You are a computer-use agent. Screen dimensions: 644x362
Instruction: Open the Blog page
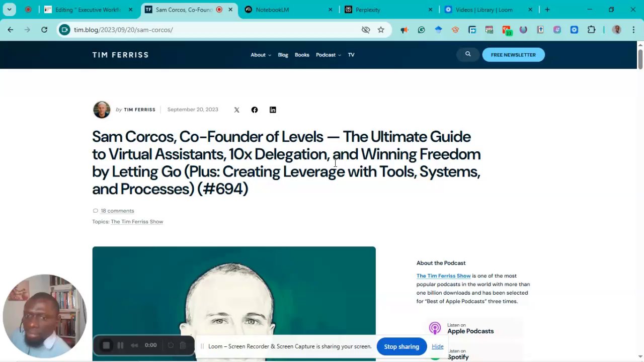tap(283, 55)
